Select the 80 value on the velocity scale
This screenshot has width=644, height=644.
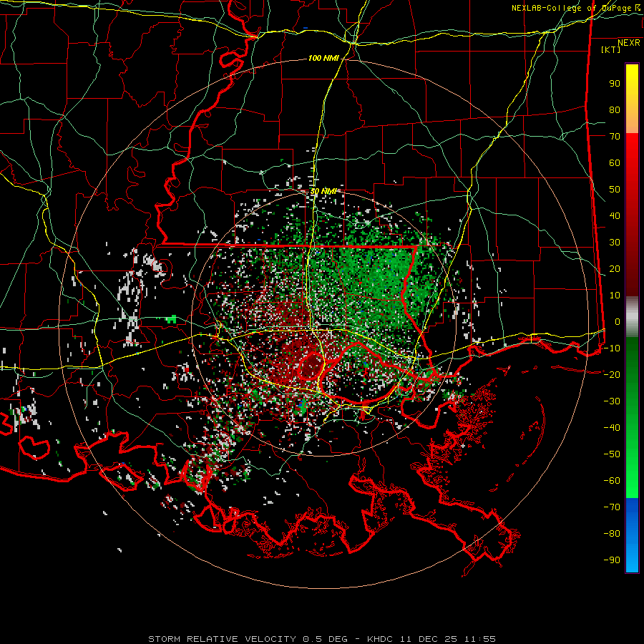tap(615, 109)
